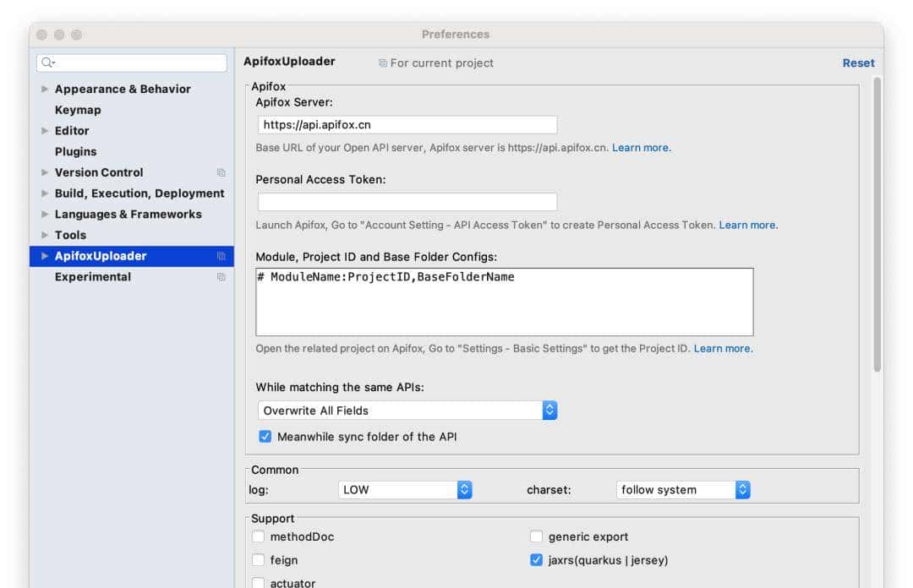Click project-level icon next to ApifoxUploader
913x588 pixels.
tap(221, 256)
